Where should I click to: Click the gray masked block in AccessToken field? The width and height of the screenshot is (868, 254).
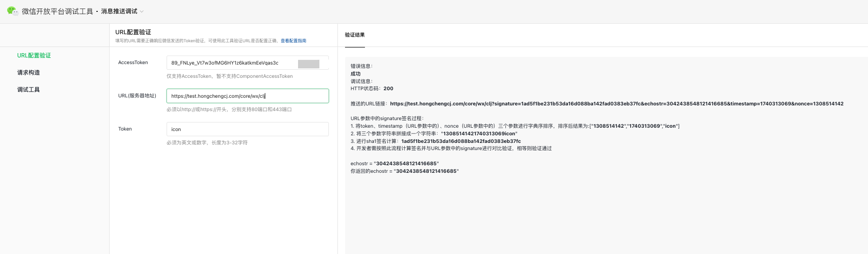[x=308, y=64]
